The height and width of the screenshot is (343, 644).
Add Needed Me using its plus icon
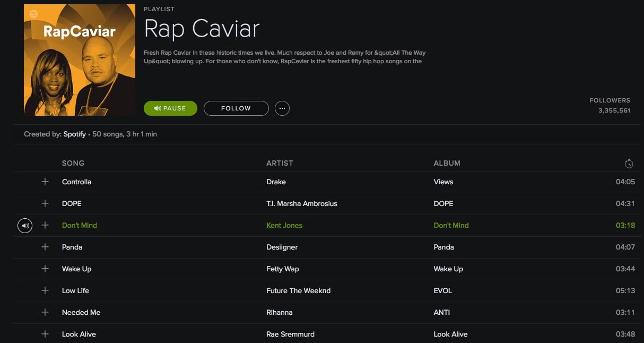(x=45, y=312)
